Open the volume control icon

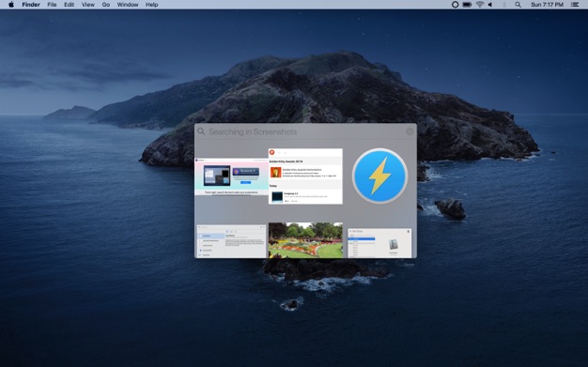tap(490, 5)
